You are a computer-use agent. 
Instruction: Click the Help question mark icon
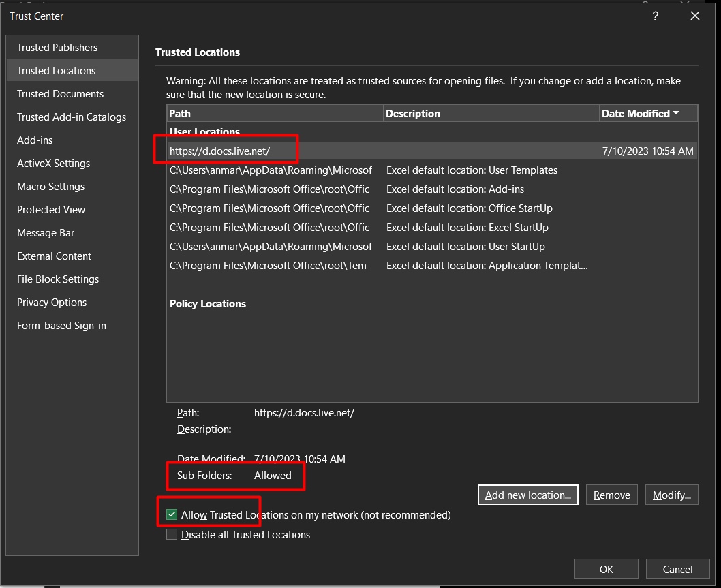(655, 16)
